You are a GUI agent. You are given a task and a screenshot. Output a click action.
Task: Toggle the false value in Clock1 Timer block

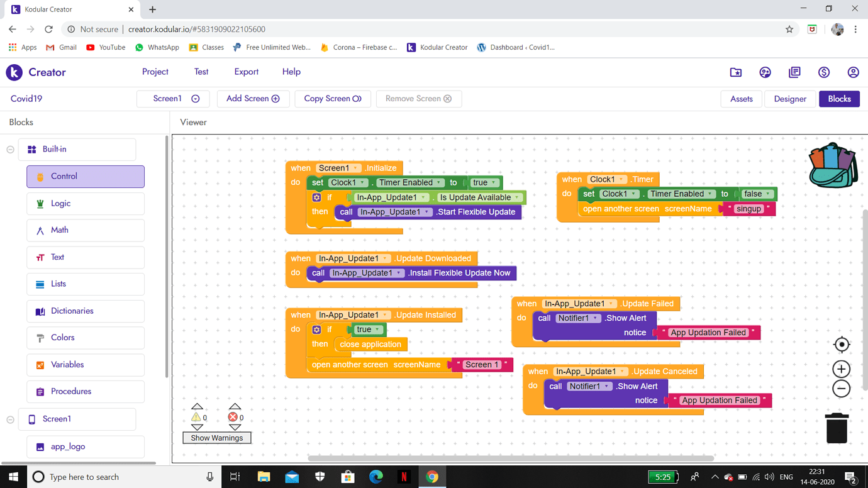(757, 194)
